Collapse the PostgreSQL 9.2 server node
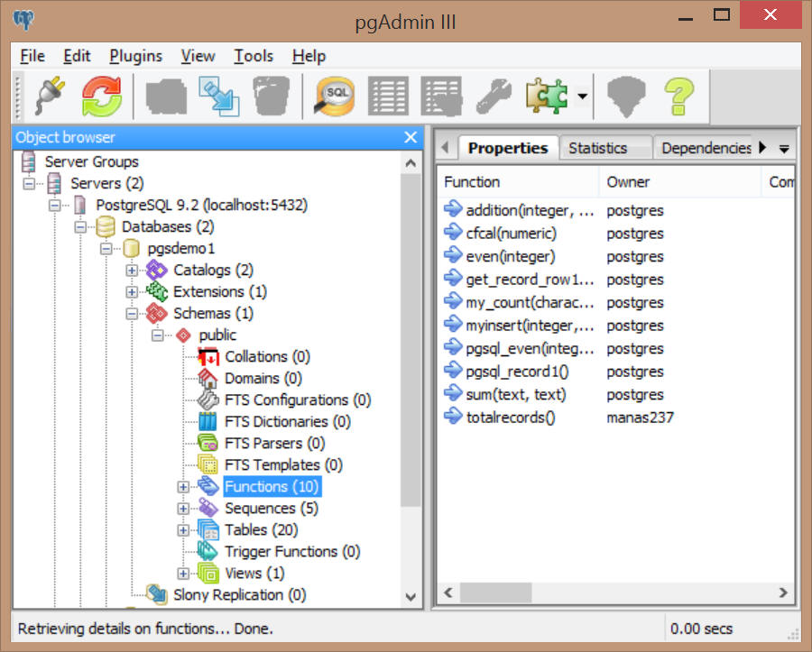The width and height of the screenshot is (812, 652). coord(55,205)
